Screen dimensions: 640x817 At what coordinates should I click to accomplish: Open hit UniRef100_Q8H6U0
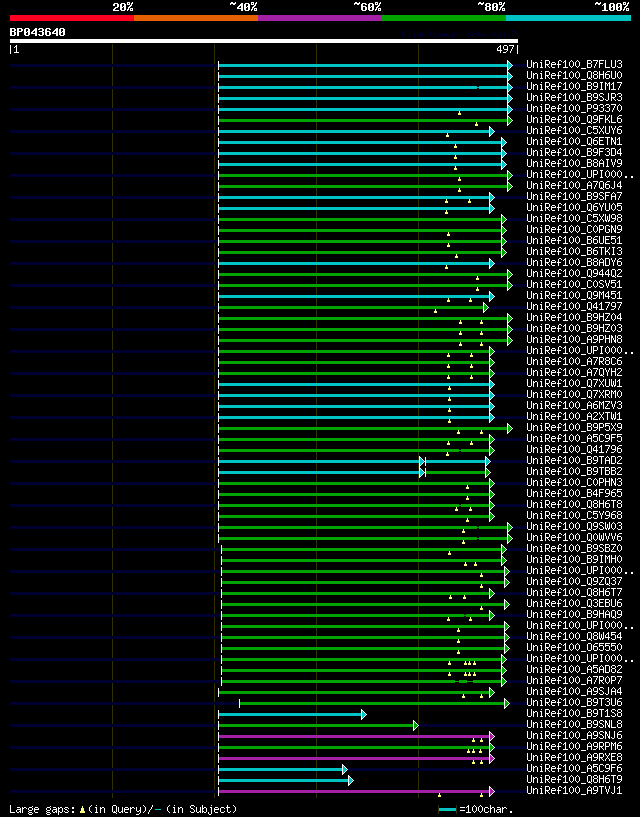pos(574,76)
